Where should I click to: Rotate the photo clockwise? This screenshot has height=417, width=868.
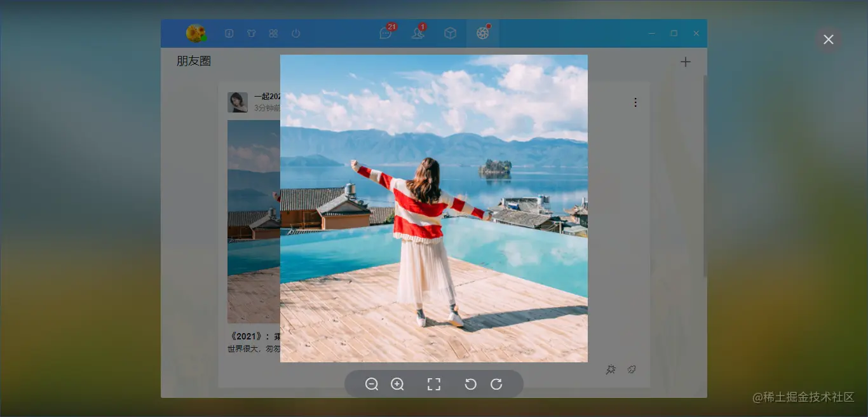(496, 384)
